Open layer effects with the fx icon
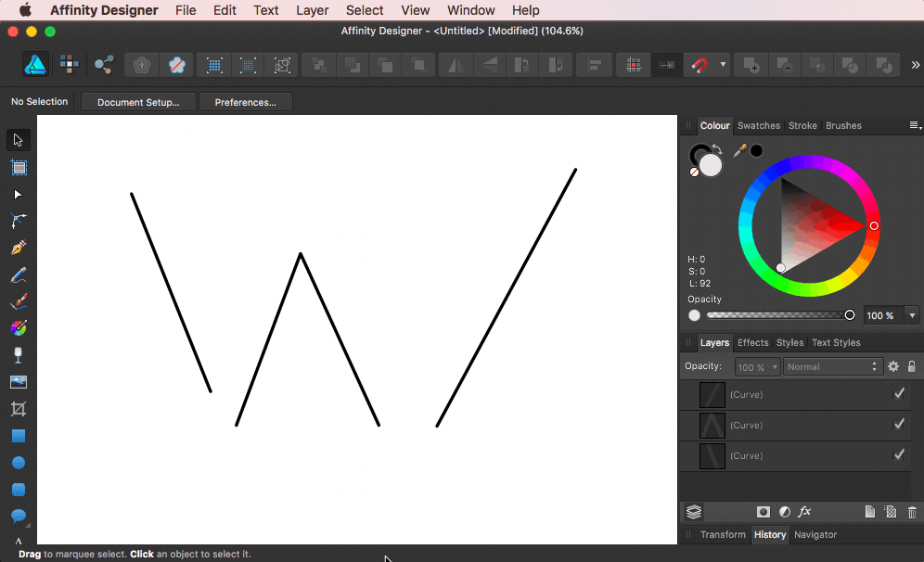924x562 pixels. 804,511
